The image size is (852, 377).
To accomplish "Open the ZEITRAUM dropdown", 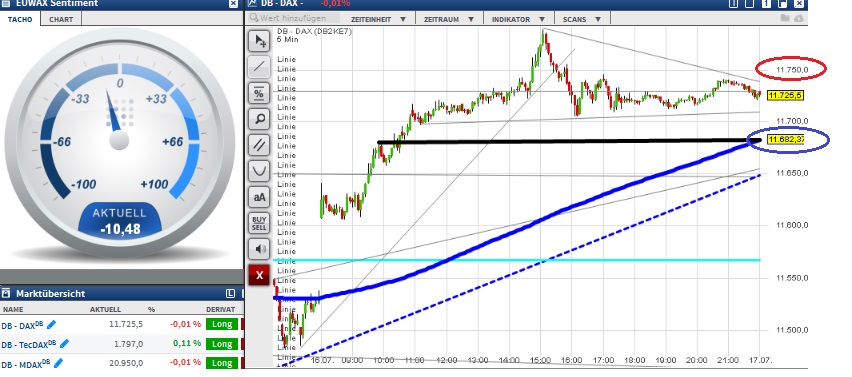I will [448, 19].
